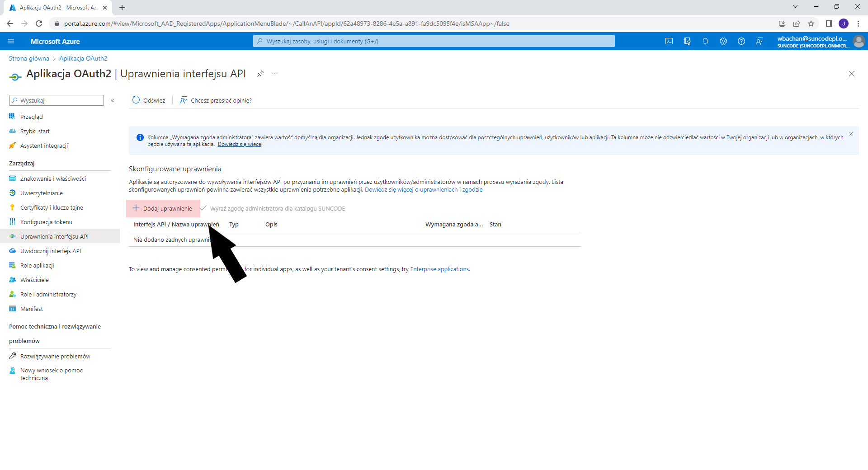Open the account avatar menu

859,41
